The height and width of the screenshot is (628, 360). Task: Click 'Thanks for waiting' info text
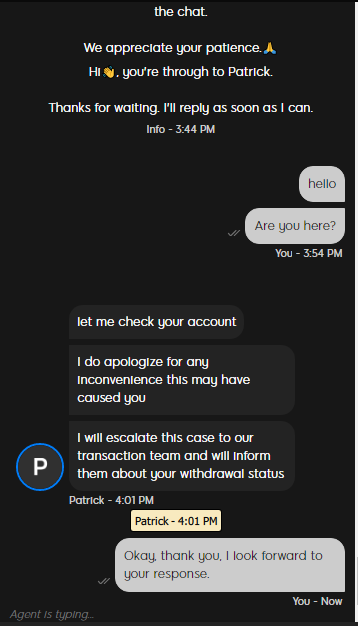pyautogui.click(x=181, y=108)
